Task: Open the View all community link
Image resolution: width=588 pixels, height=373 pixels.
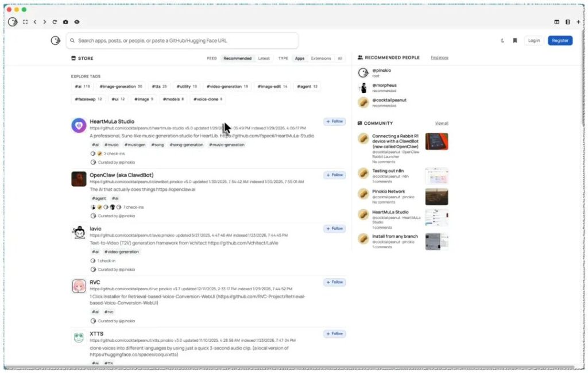Action: pos(442,124)
